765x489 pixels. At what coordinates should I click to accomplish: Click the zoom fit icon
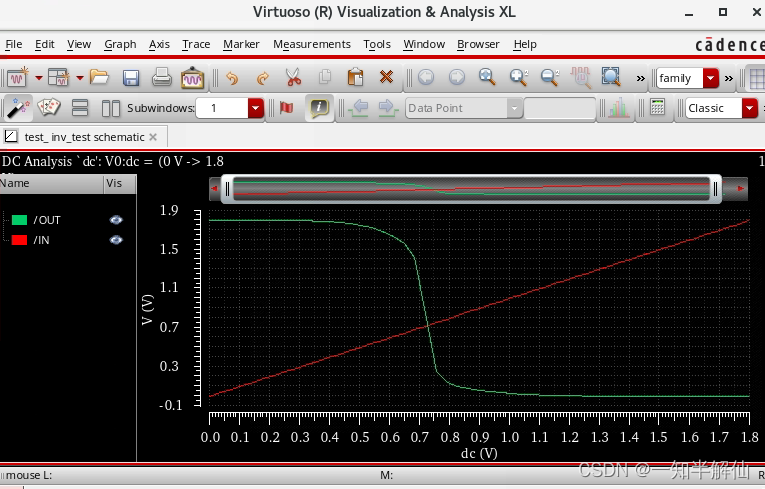pyautogui.click(x=611, y=77)
